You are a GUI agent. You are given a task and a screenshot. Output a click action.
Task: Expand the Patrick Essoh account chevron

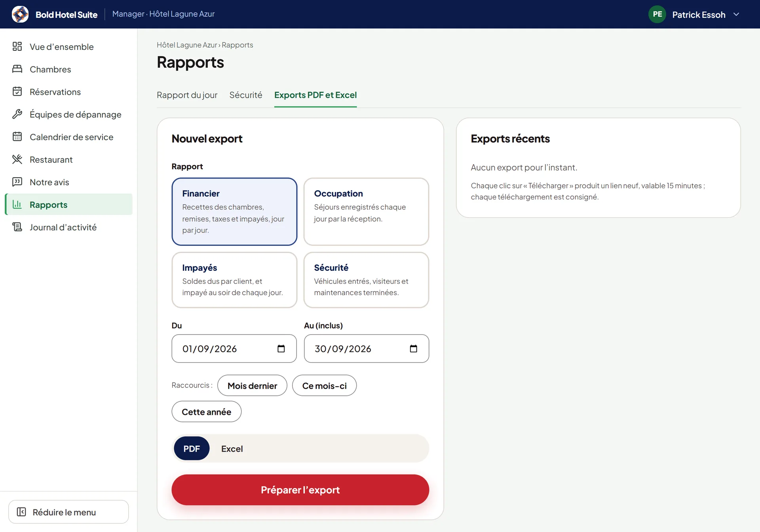(736, 14)
